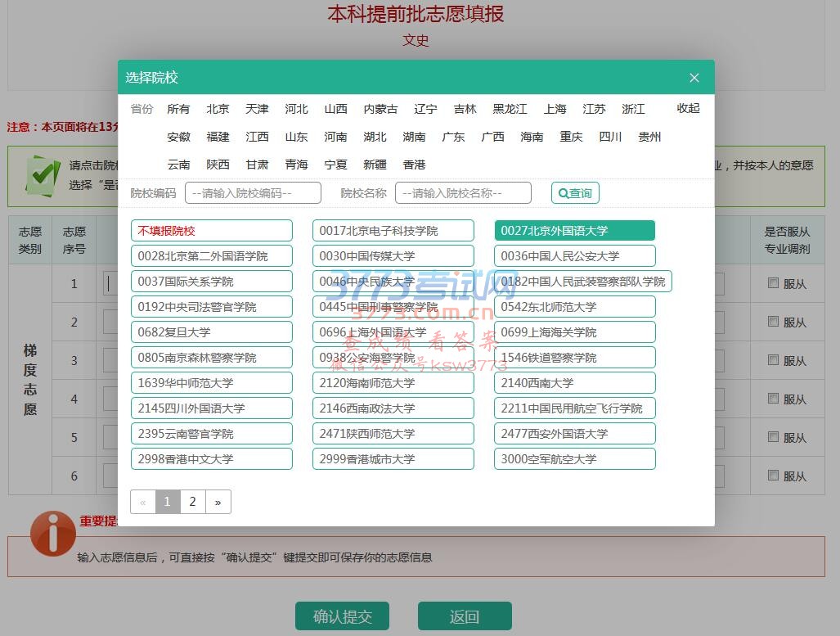Filter schools by 香港 region

414,165
